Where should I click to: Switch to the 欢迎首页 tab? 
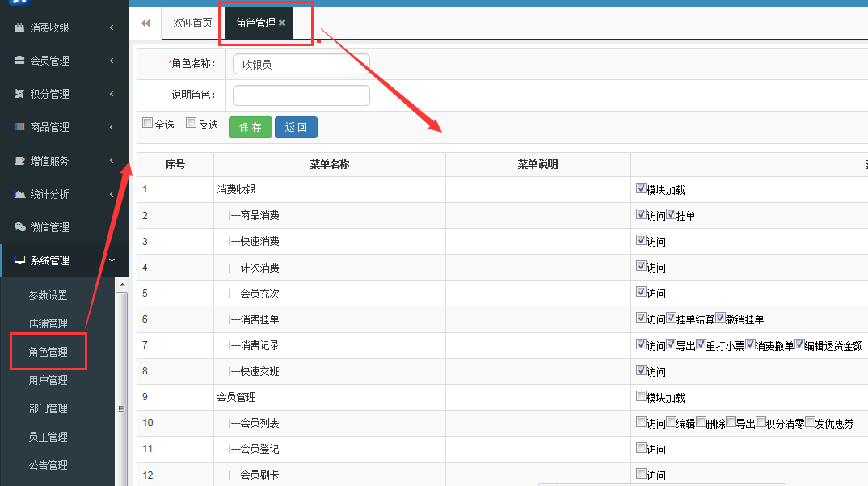pyautogui.click(x=191, y=23)
